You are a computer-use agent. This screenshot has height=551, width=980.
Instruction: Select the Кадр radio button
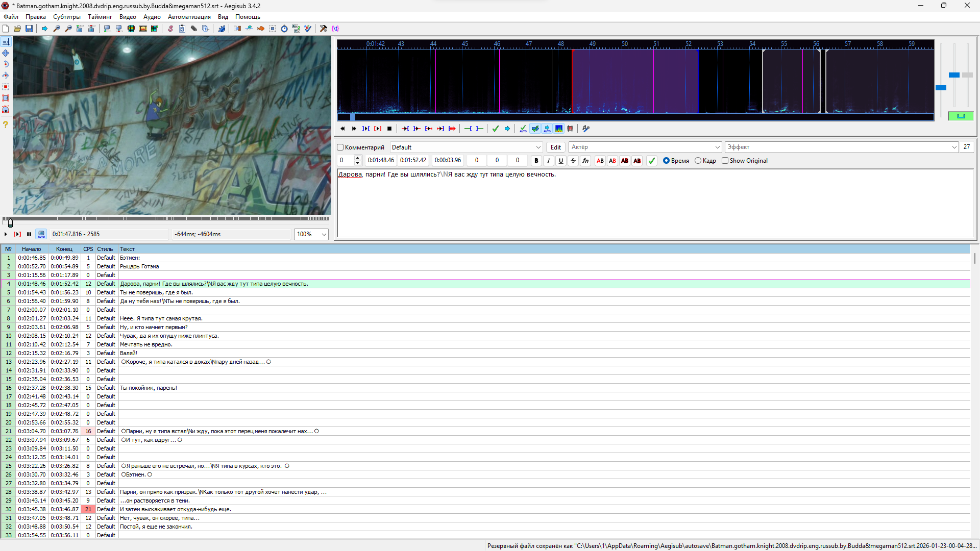tap(698, 161)
